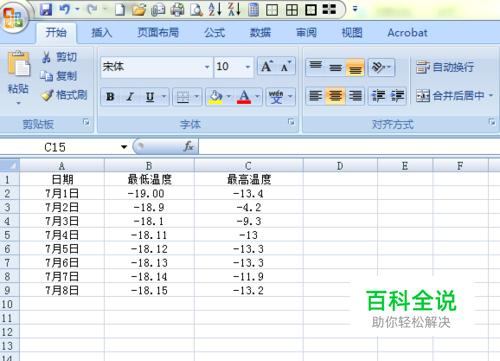Toggle center horizontal alignment
Viewport: 500px width, 361px height.
click(x=335, y=96)
